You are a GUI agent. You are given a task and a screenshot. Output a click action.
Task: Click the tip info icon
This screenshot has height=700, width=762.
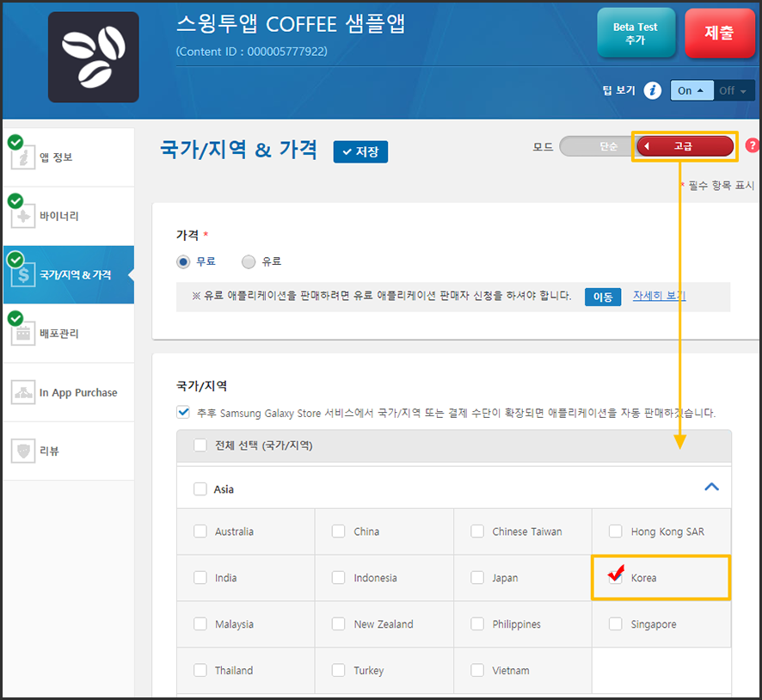click(652, 90)
